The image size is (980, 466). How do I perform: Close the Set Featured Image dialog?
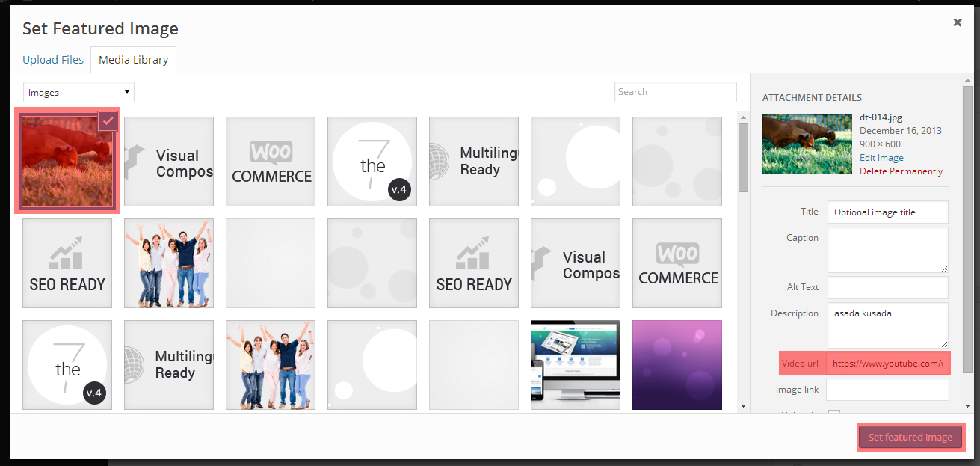pyautogui.click(x=957, y=23)
